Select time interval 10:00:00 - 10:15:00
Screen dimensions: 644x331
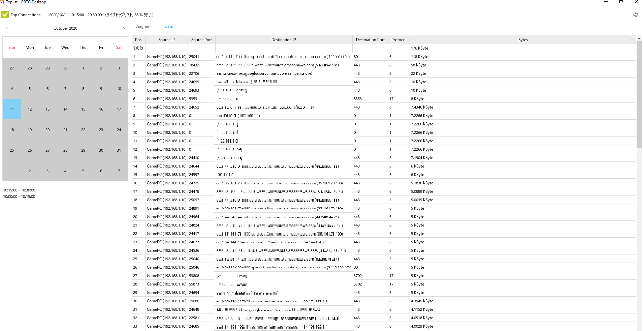tap(19, 197)
